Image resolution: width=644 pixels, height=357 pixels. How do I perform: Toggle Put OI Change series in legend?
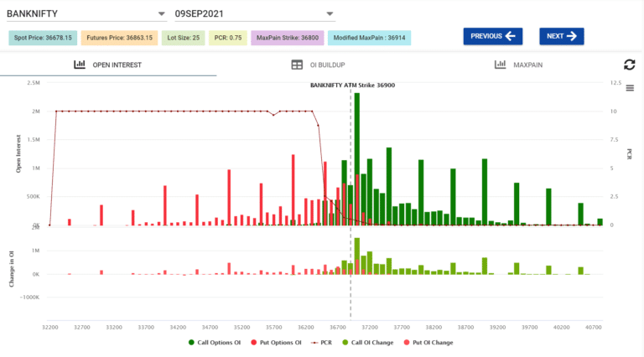(428, 342)
